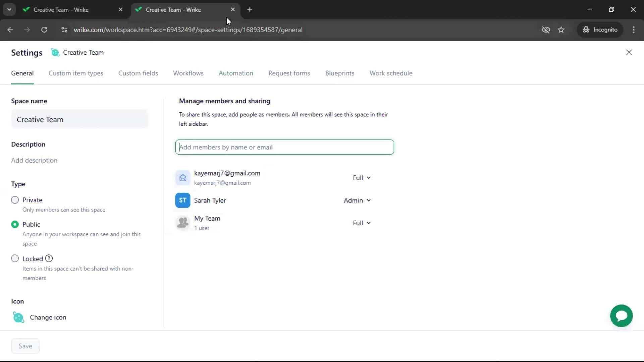
Task: Open a new browser tab
Action: (x=250, y=10)
